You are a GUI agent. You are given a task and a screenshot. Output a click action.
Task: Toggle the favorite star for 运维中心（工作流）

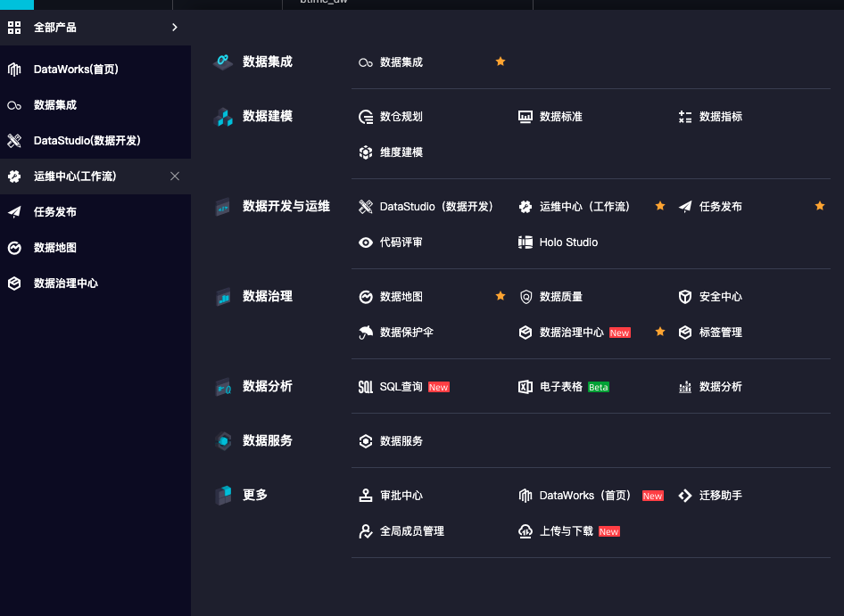point(660,206)
